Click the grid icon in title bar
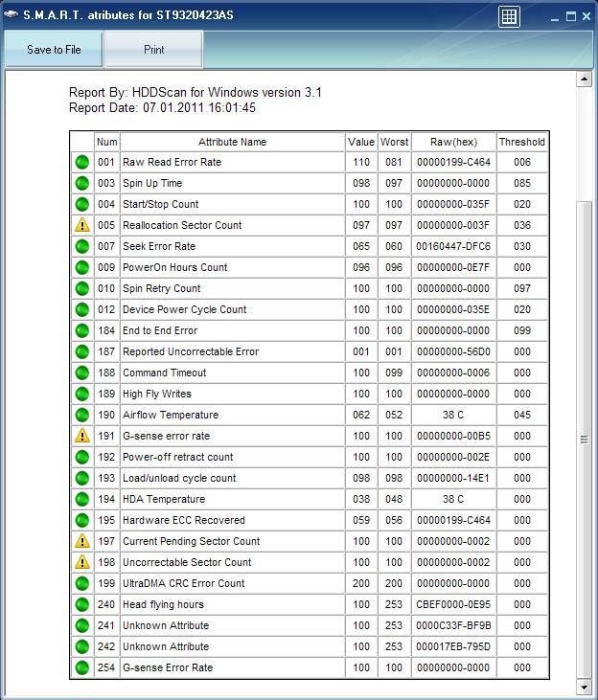This screenshot has height=700, width=598. pos(510,16)
